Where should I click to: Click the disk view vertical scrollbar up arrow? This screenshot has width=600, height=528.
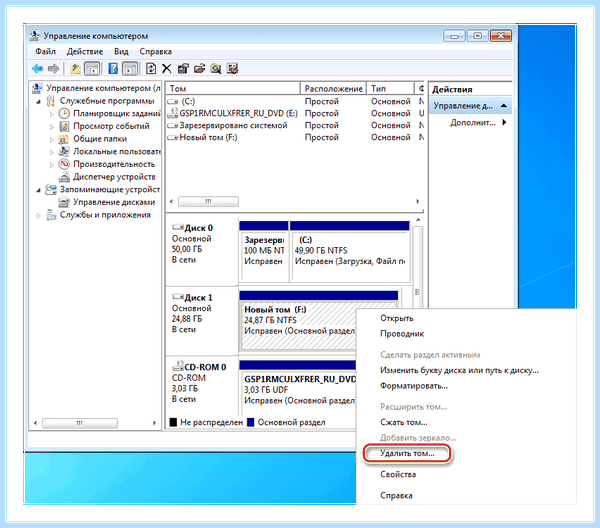click(x=418, y=220)
